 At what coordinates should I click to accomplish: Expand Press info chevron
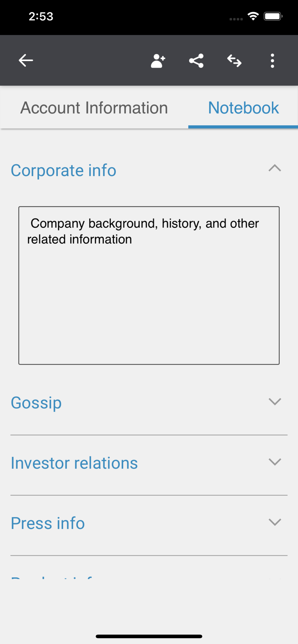[x=275, y=522]
